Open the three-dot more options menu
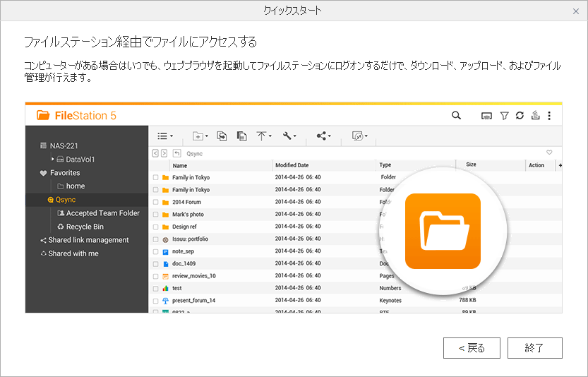 549,116
